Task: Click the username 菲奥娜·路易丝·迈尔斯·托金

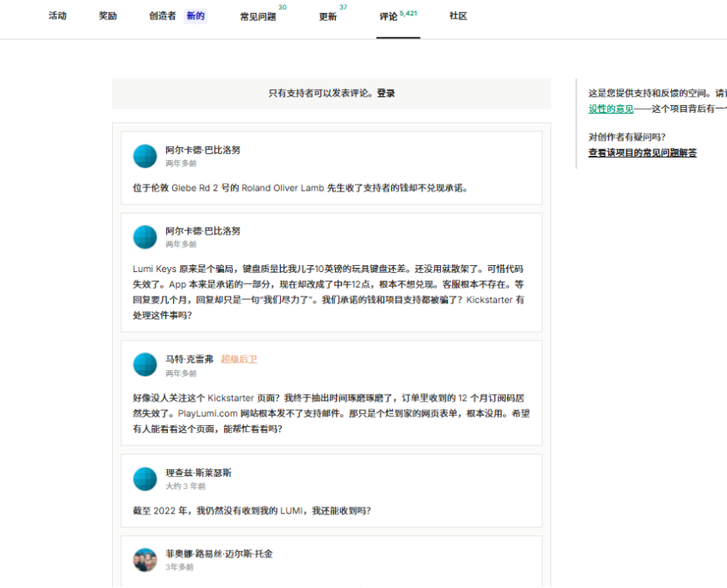Action: pyautogui.click(x=219, y=554)
